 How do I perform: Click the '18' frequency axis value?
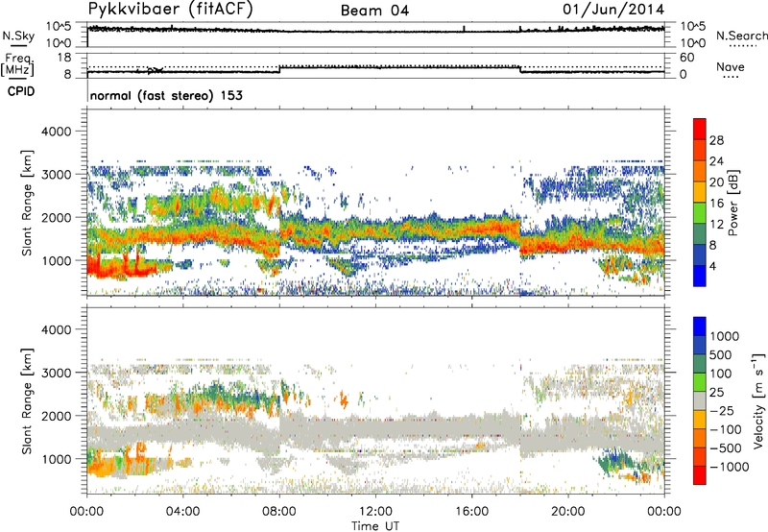(x=64, y=58)
